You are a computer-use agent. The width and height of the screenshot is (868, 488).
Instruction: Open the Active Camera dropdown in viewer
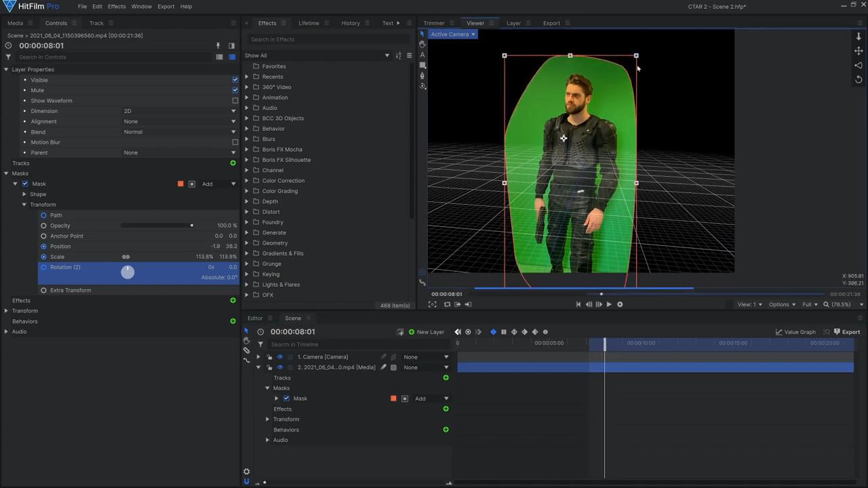click(x=453, y=35)
